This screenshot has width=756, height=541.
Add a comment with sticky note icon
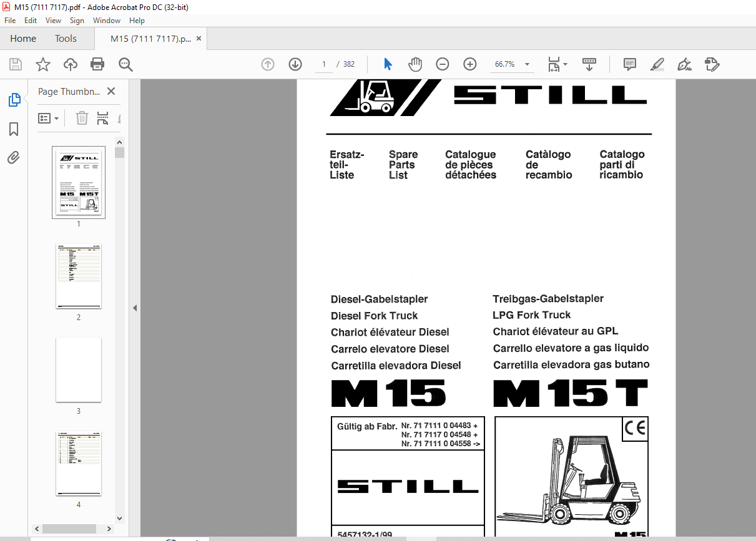pos(630,64)
